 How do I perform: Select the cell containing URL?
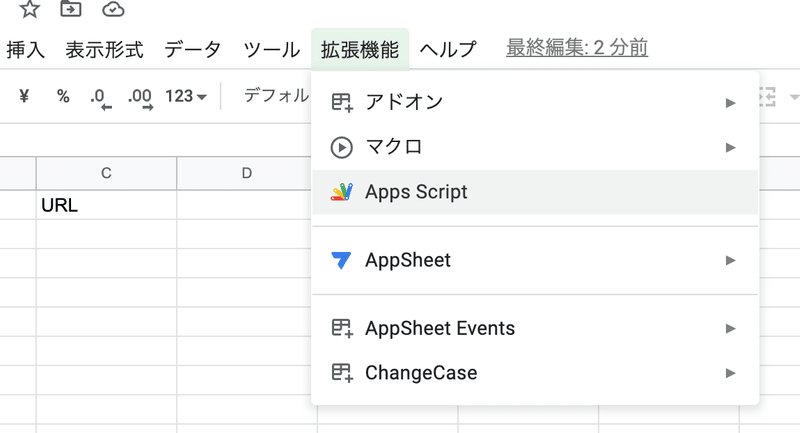click(106, 205)
